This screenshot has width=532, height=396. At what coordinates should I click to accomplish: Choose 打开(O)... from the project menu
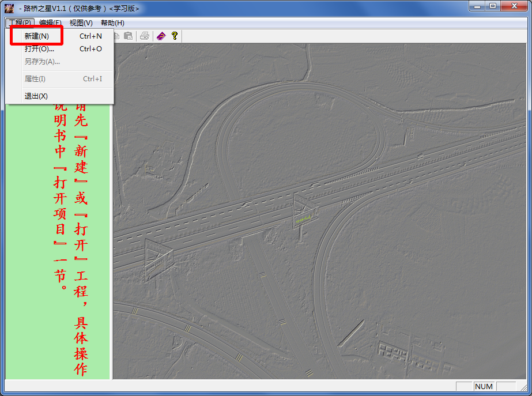coord(39,49)
